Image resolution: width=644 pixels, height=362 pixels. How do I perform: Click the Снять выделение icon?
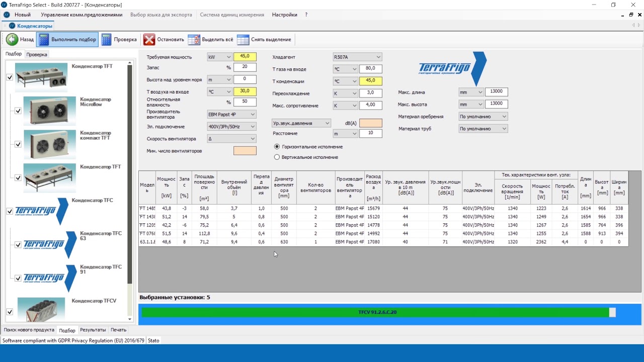[243, 40]
